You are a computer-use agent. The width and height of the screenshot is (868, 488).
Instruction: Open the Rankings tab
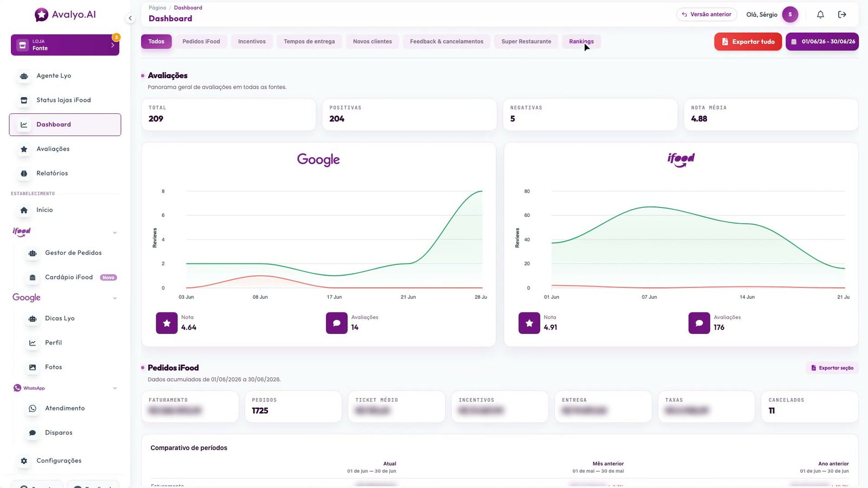click(x=581, y=42)
